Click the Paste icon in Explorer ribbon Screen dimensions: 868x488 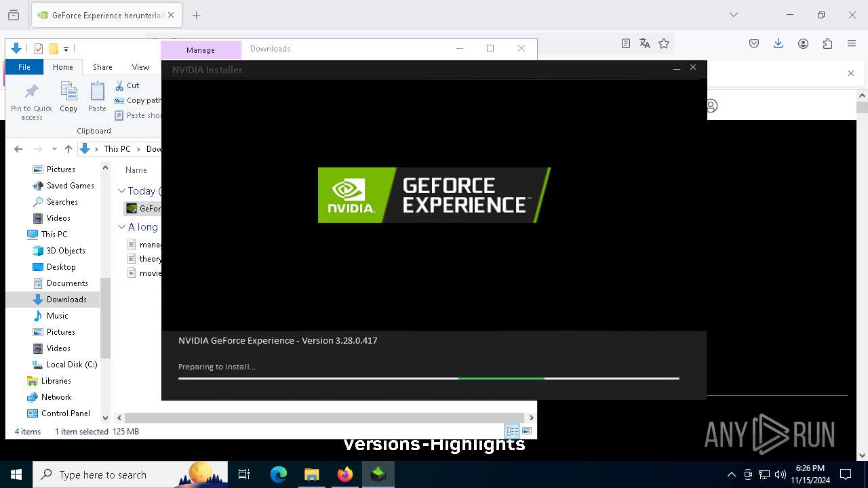coord(97,97)
